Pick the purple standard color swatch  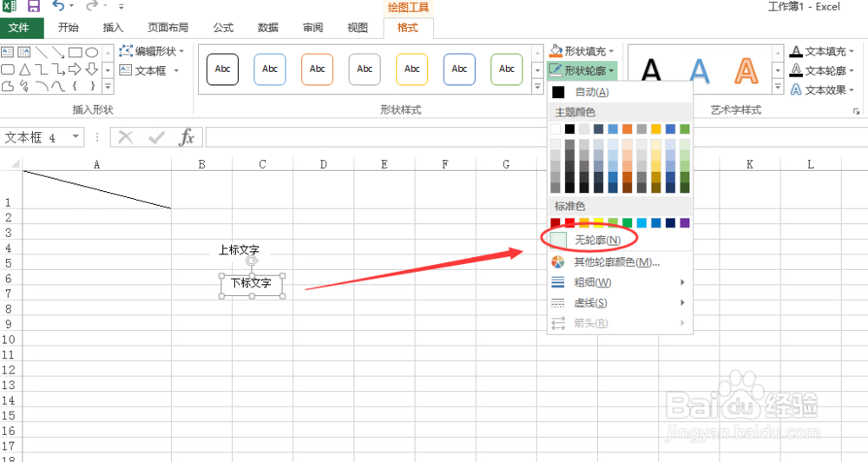click(685, 222)
